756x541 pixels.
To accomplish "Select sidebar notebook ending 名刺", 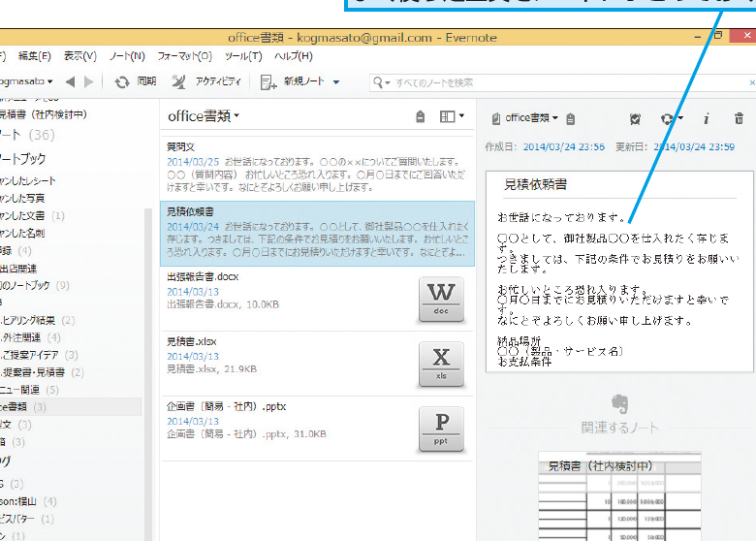I will pyautogui.click(x=22, y=234).
